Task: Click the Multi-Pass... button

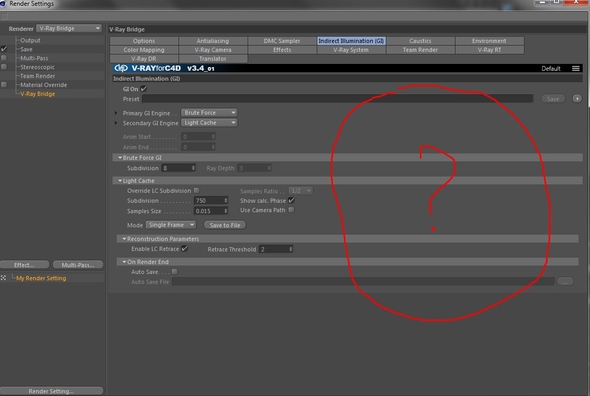Action: click(x=78, y=265)
